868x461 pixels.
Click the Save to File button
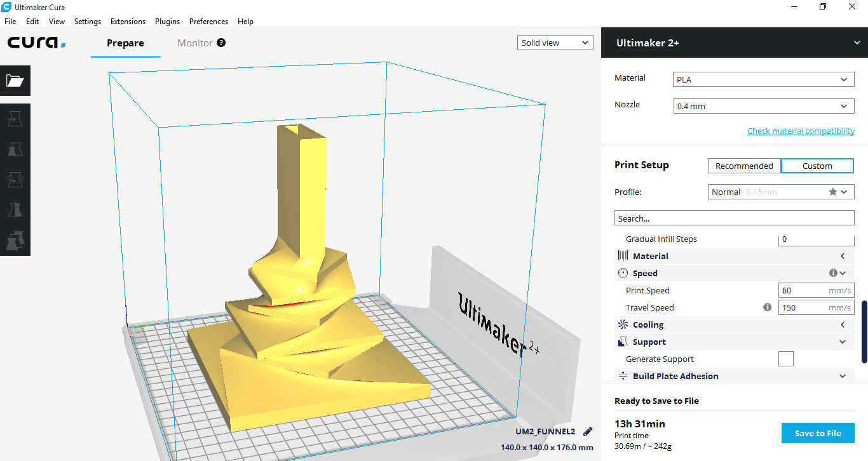tap(818, 433)
